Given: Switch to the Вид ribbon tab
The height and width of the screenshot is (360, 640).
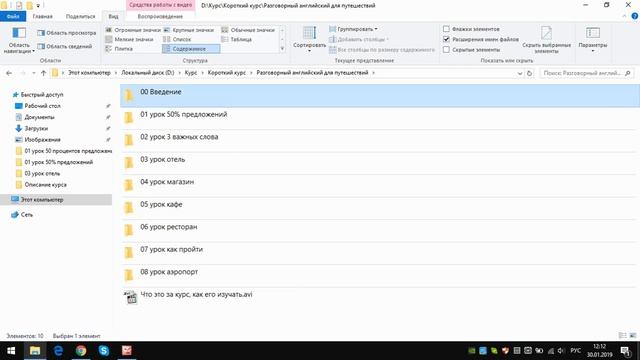Looking at the screenshot, I should coord(113,16).
